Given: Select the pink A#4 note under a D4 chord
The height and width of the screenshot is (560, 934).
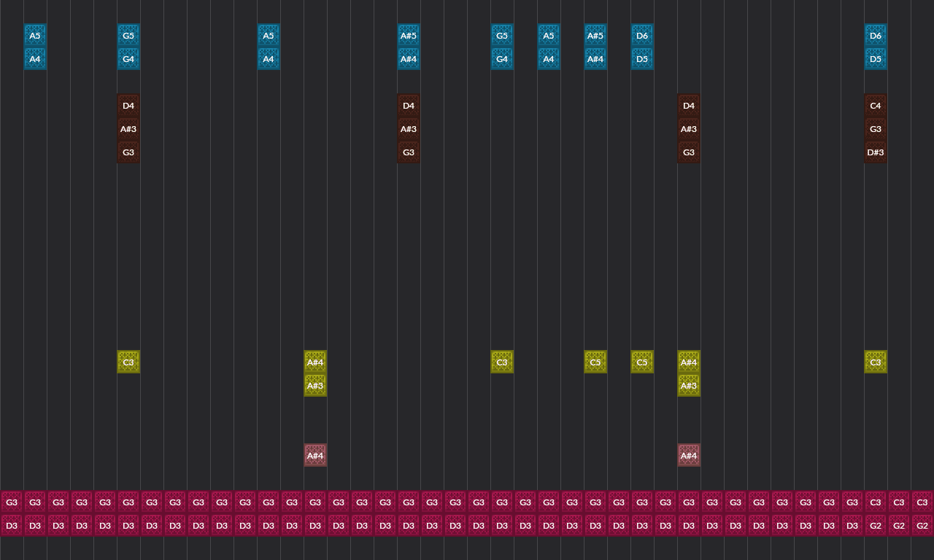Looking at the screenshot, I should (689, 456).
